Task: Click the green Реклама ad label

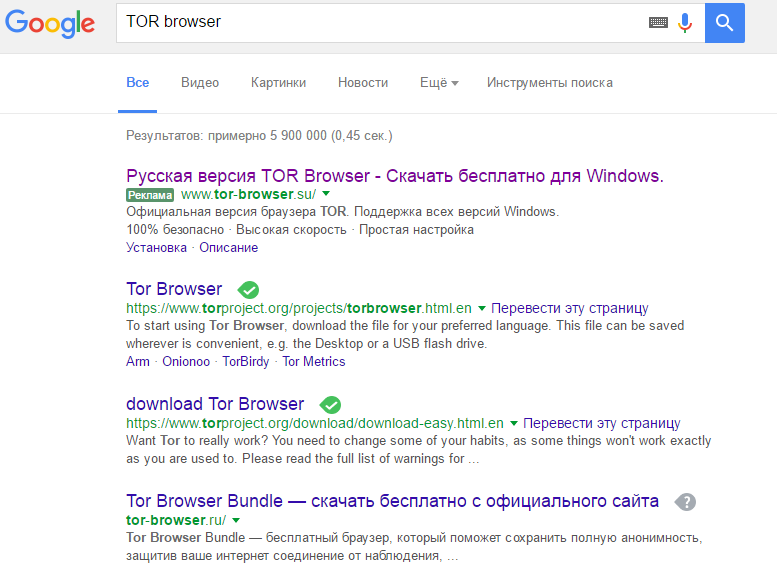Action: pyautogui.click(x=150, y=195)
